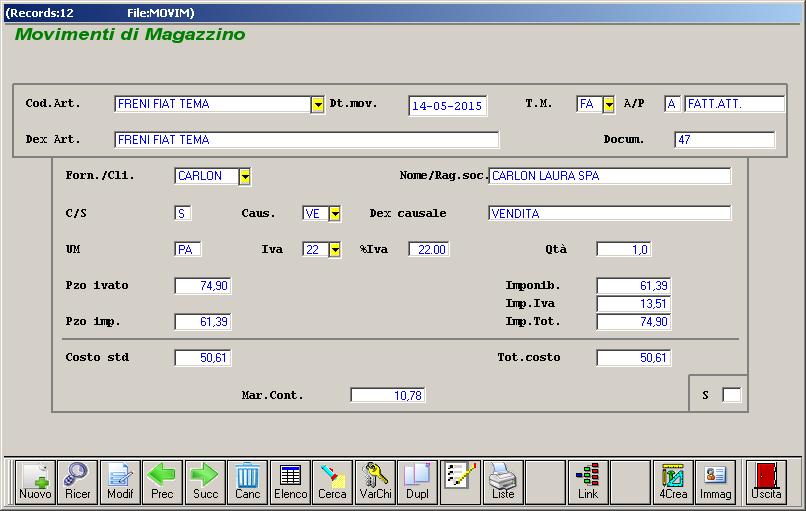806x511 pixels.
Task: Click the Imponib. amount field
Action: [x=634, y=286]
